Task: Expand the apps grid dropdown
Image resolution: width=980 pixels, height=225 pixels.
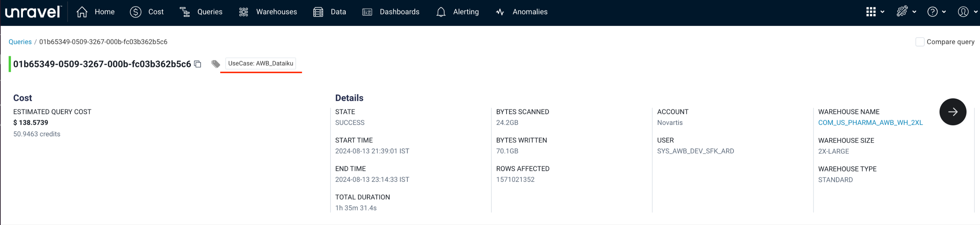Action: pos(875,12)
